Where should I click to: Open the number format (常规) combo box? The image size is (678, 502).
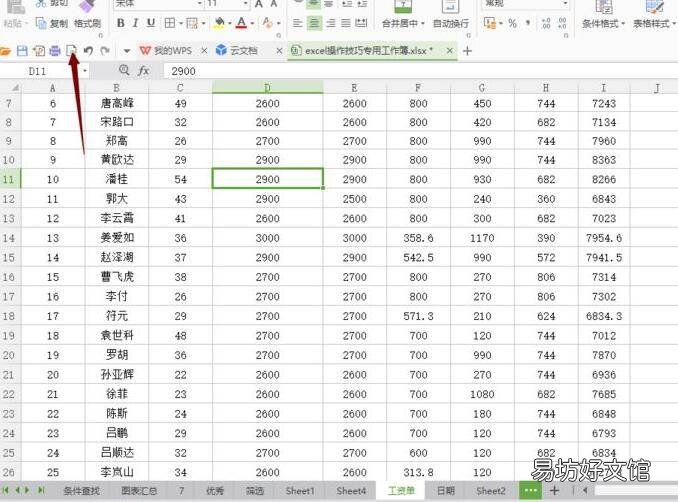(x=525, y=4)
